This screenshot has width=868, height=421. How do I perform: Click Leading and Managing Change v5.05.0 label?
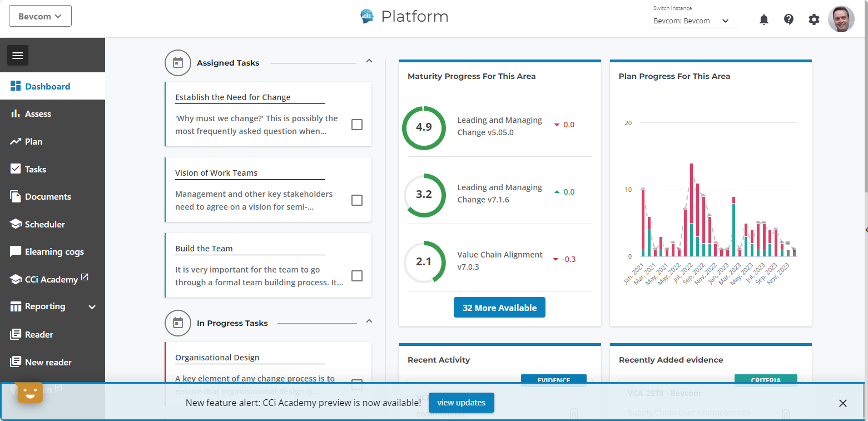coord(500,126)
